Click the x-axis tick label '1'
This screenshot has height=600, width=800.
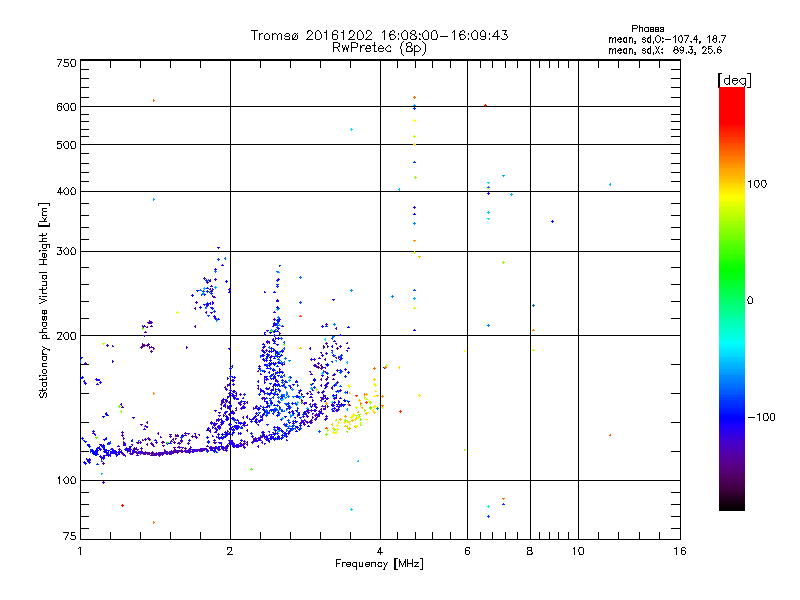click(x=80, y=551)
